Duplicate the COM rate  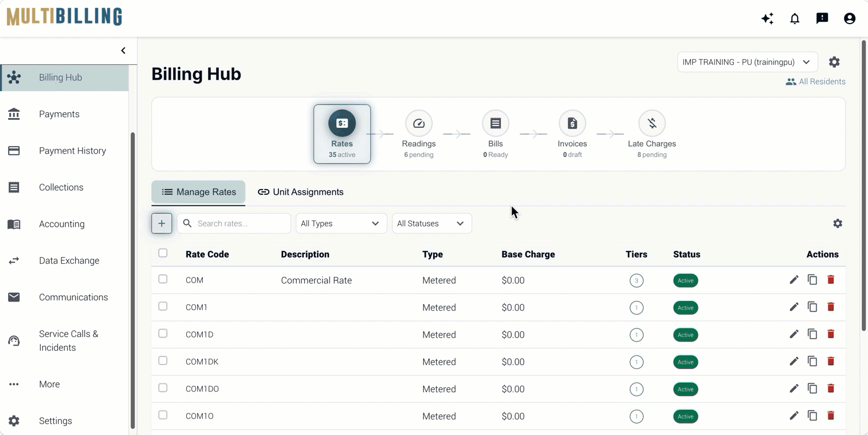pos(812,280)
